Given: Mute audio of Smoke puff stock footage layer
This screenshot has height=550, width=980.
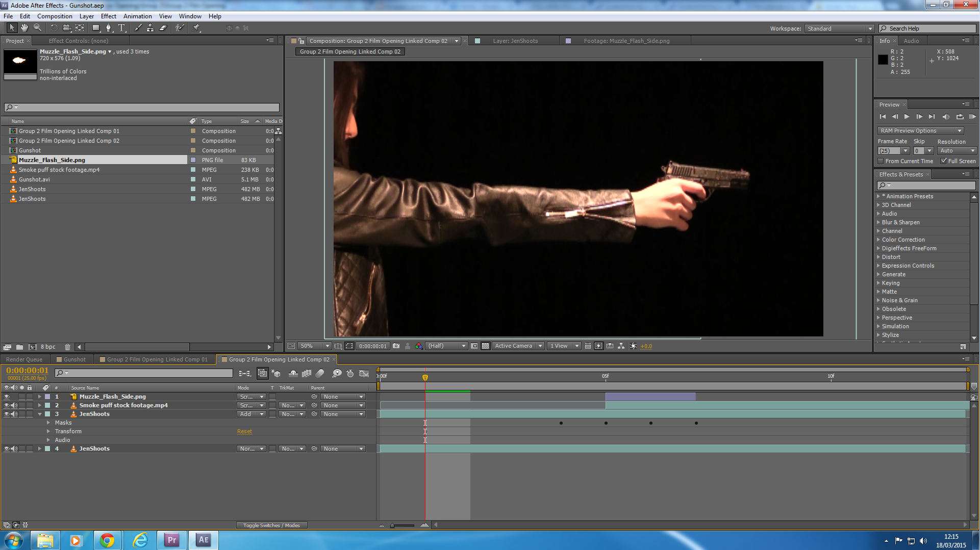Looking at the screenshot, I should 14,405.
